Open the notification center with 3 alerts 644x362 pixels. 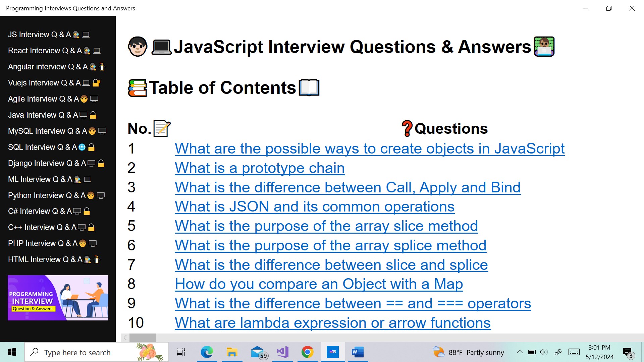628,352
